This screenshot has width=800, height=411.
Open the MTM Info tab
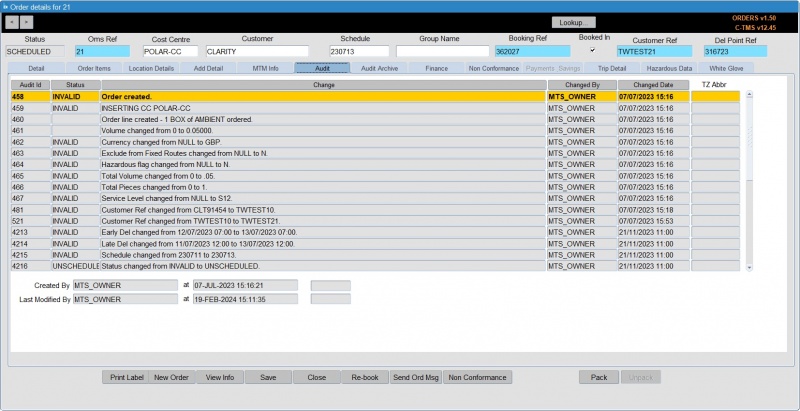point(265,68)
